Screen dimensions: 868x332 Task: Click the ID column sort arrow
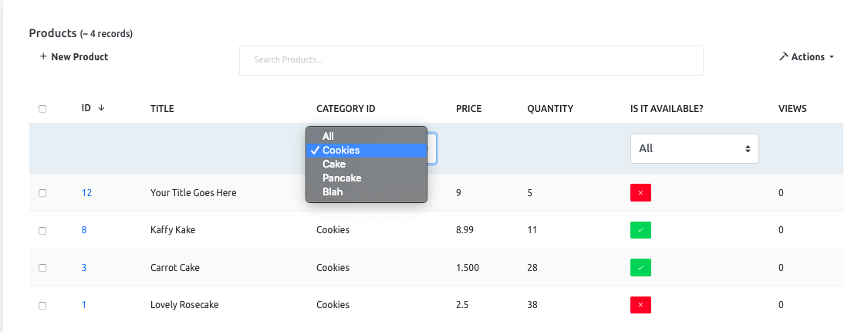[101, 108]
